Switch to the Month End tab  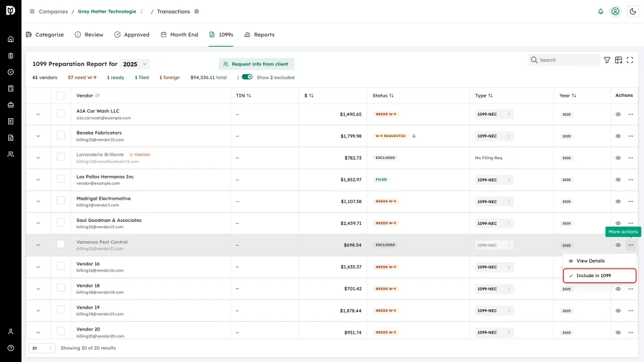pyautogui.click(x=179, y=35)
